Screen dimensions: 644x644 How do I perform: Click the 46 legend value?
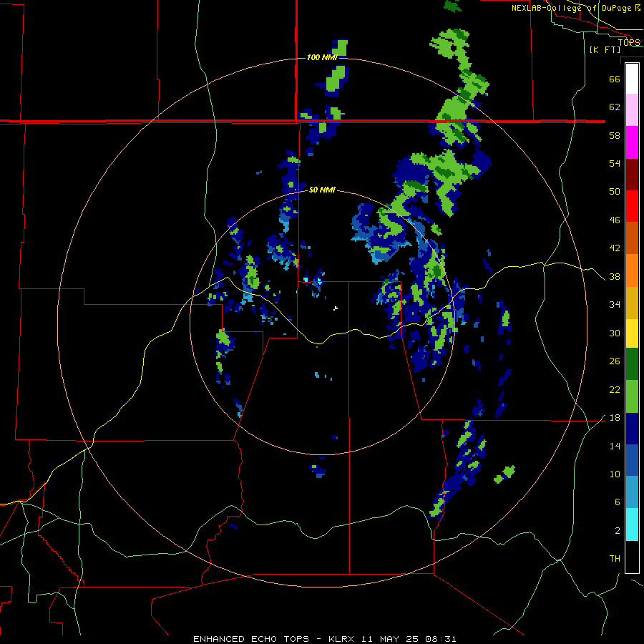615,220
